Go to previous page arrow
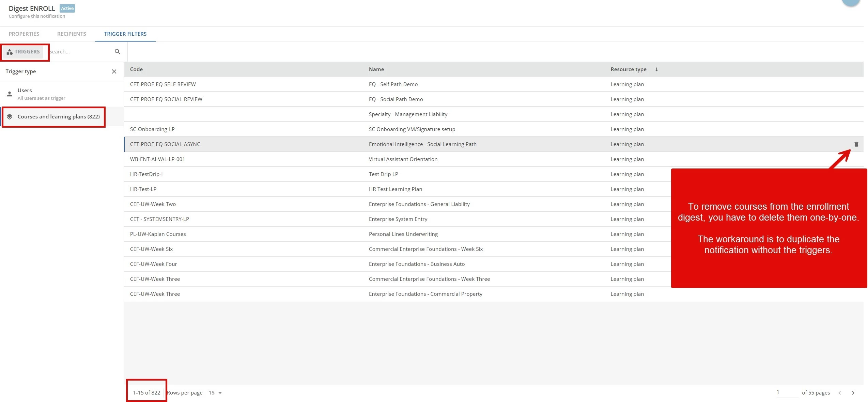This screenshot has height=402, width=868. click(x=840, y=392)
